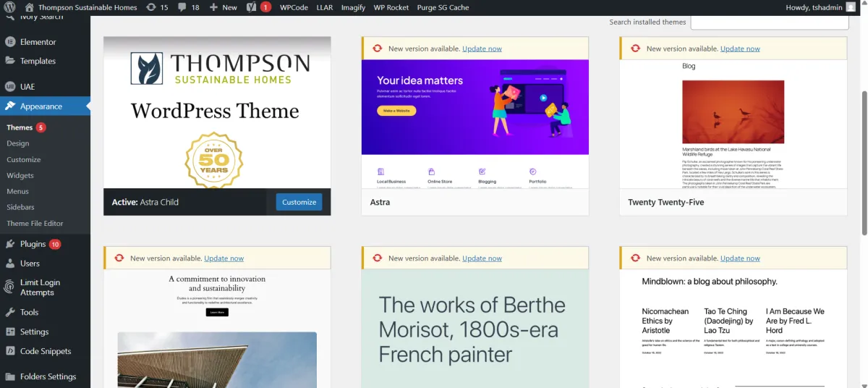Image resolution: width=868 pixels, height=388 pixels.
Task: Click the user avatar next to Howdy, tshadmin
Action: pyautogui.click(x=850, y=7)
